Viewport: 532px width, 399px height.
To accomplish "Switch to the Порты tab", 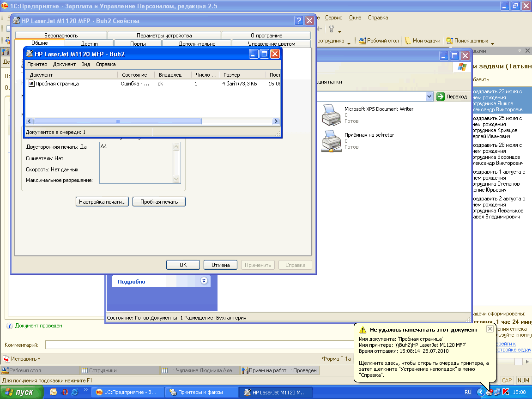I will click(x=138, y=43).
